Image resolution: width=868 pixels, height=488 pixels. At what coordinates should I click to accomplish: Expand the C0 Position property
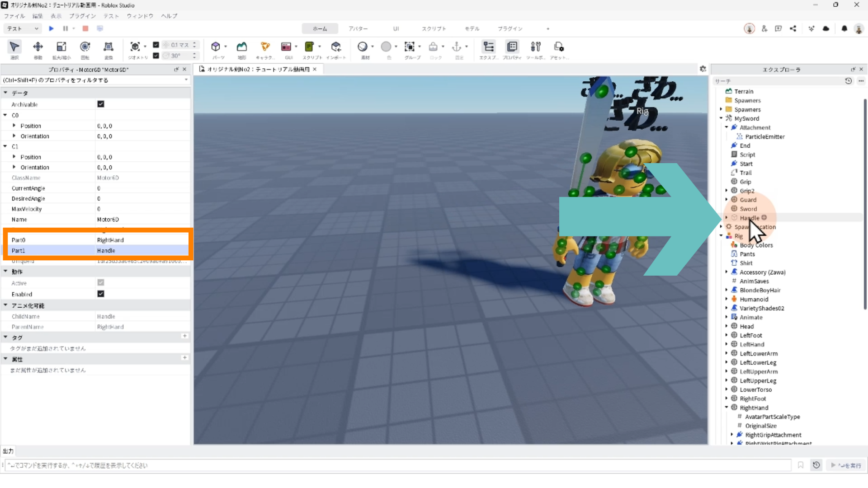pos(14,126)
